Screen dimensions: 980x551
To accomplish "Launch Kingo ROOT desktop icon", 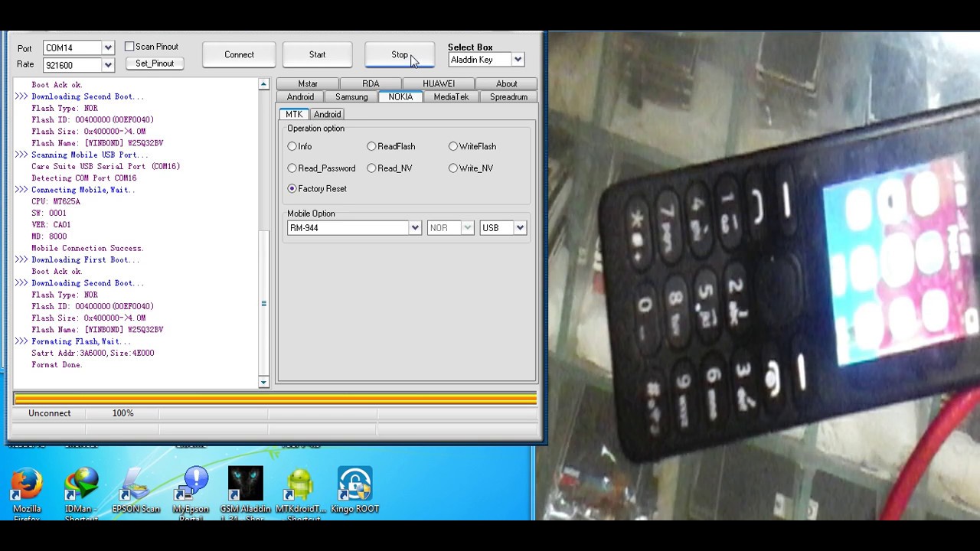I will pyautogui.click(x=355, y=491).
